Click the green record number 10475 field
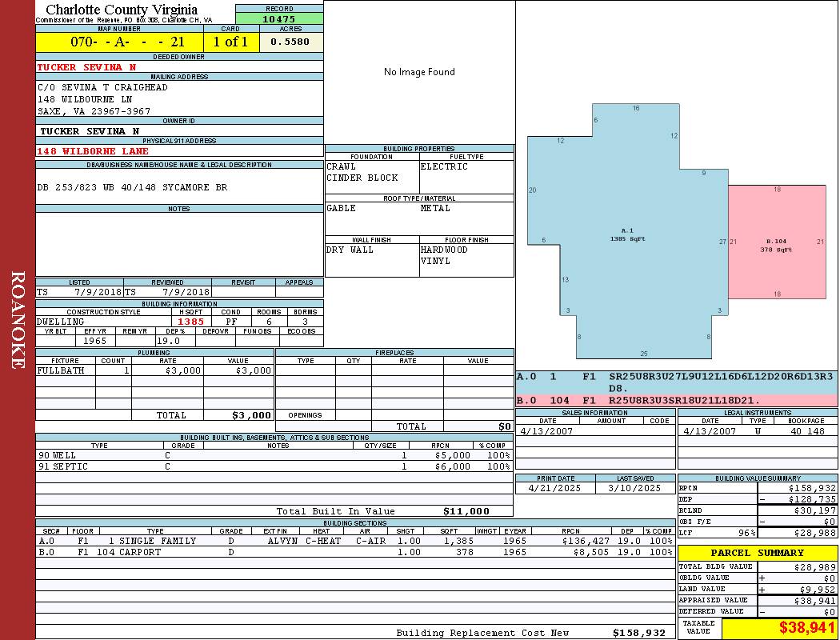The image size is (840, 640). tap(279, 18)
